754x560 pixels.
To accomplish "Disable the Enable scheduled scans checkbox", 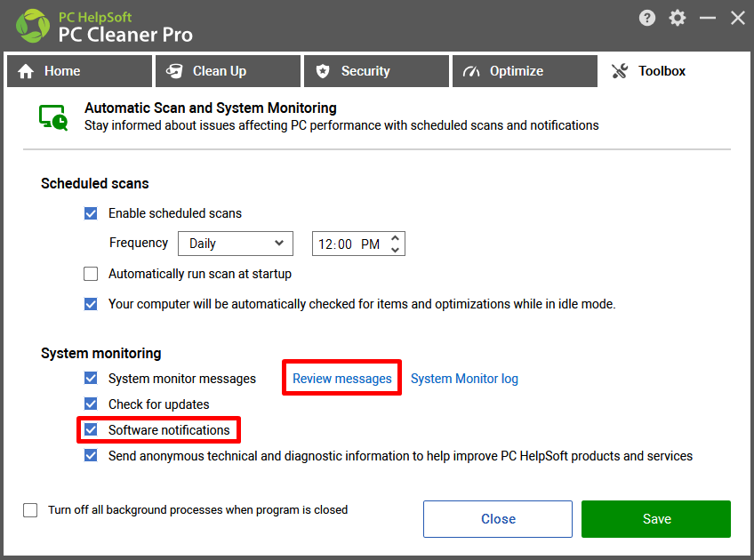I will (91, 213).
